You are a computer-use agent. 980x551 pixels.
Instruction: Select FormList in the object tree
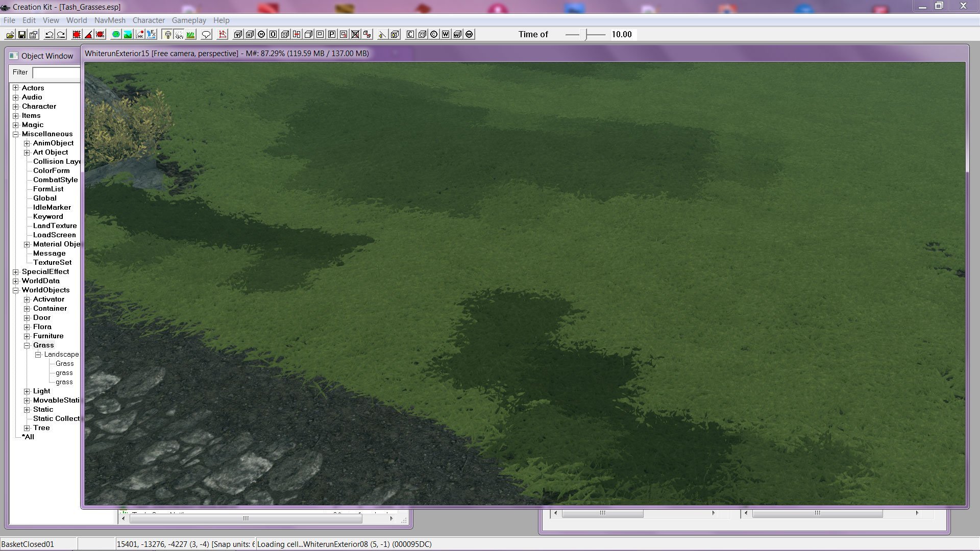coord(48,189)
